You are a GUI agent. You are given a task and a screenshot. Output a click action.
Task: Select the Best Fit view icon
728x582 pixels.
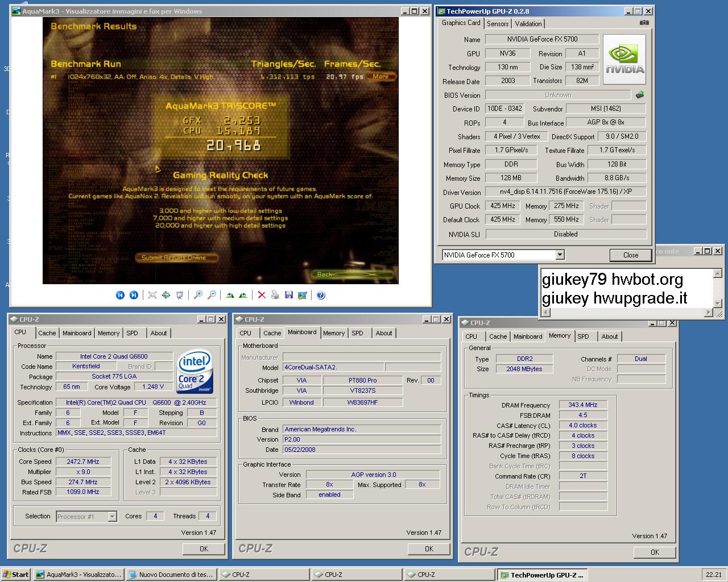pos(152,295)
